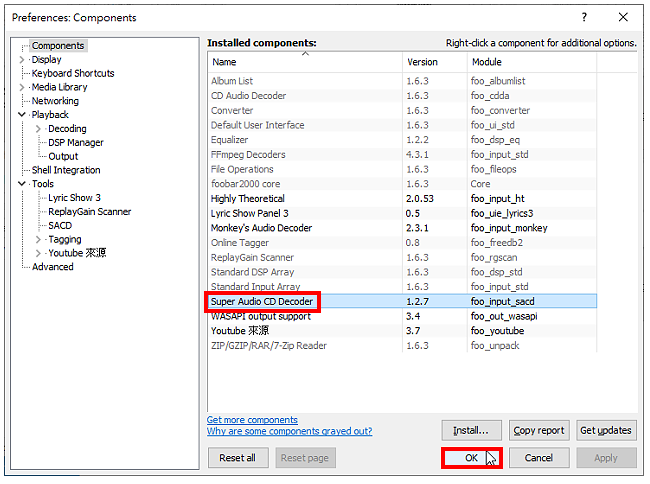The width and height of the screenshot is (650, 484).
Task: Select the Online Tagger row
Action: (x=402, y=243)
